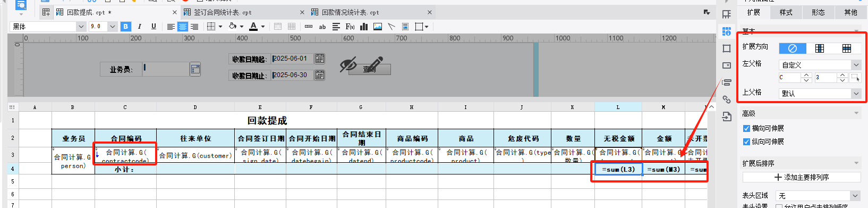Collapse the 高级 section

click(x=856, y=113)
